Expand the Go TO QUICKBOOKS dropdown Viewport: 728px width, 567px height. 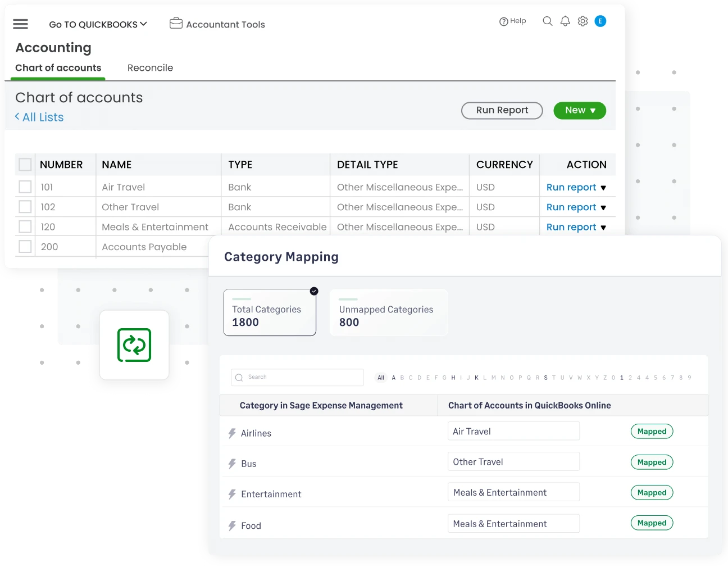click(x=98, y=24)
